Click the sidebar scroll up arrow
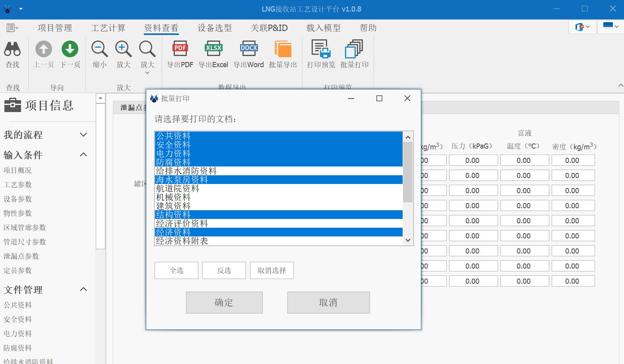Screen dimensions: 624x364 tap(101, 98)
